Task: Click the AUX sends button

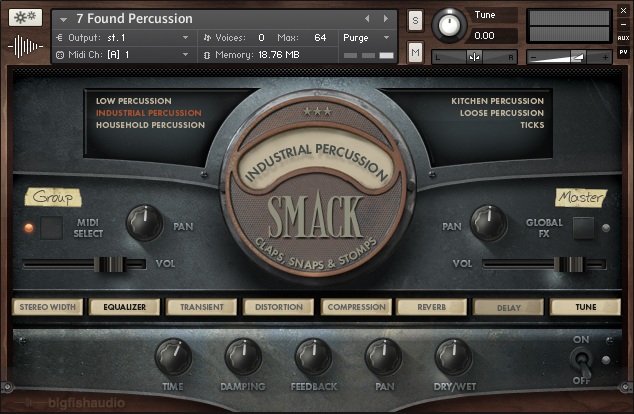Action: (x=623, y=38)
